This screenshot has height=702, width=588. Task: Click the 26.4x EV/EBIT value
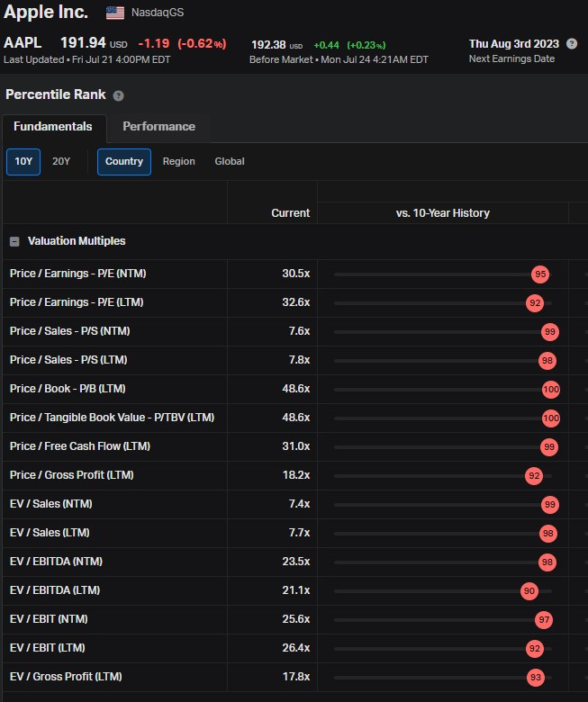coord(296,648)
